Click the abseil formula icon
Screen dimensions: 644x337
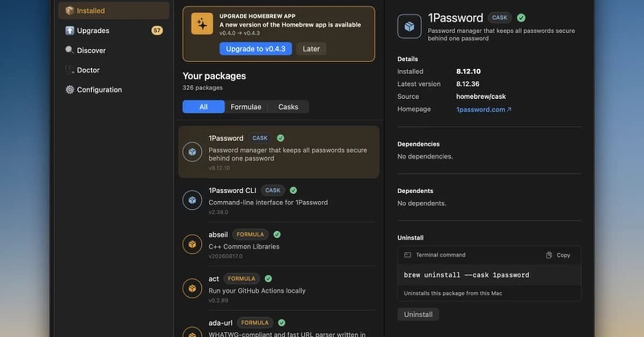pos(192,244)
